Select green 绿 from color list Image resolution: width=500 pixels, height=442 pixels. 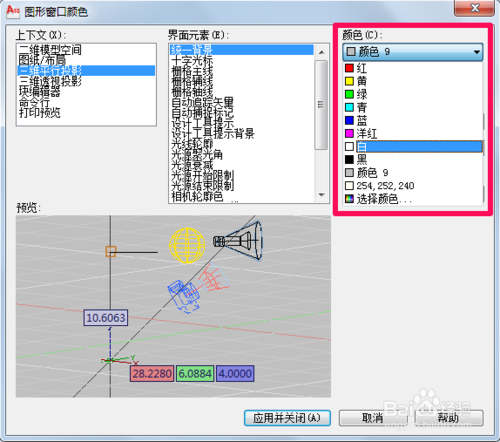pyautogui.click(x=413, y=94)
